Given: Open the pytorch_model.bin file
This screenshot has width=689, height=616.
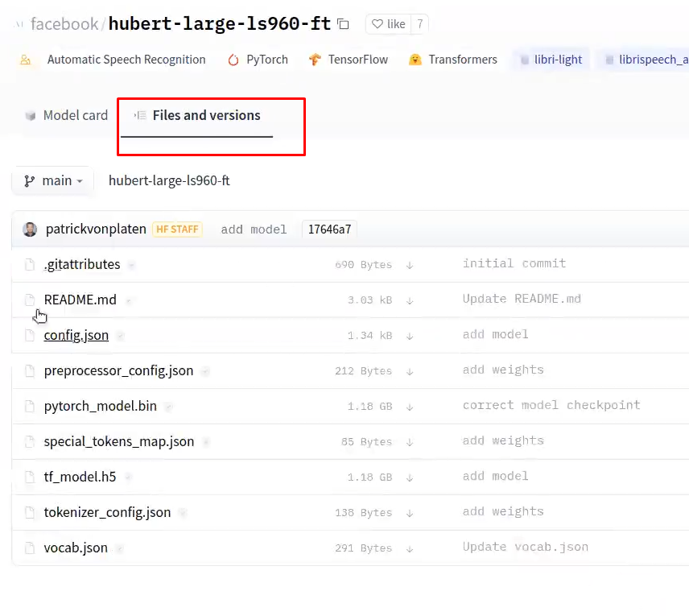Looking at the screenshot, I should point(100,406).
